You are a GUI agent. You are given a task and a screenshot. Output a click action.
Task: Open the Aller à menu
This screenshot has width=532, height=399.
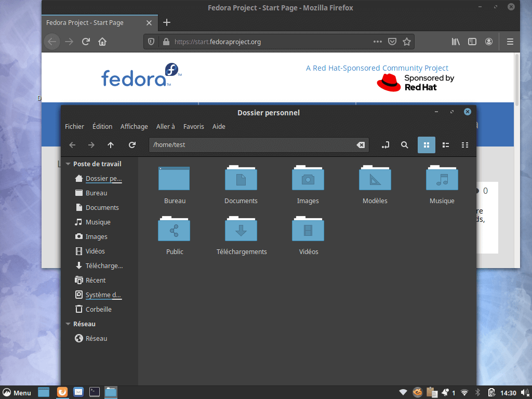166,127
